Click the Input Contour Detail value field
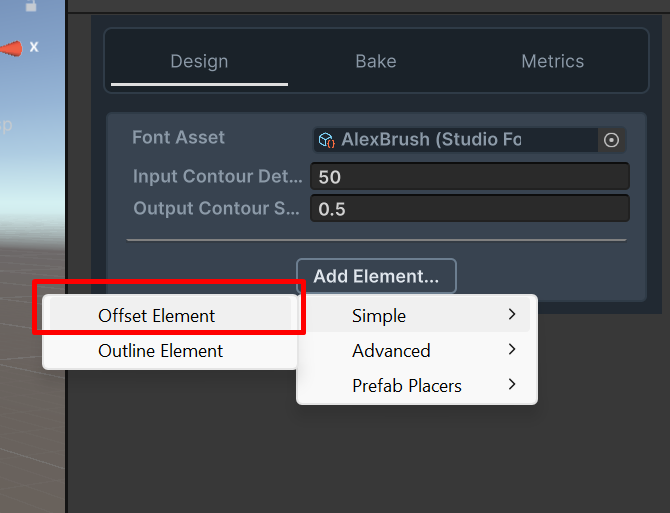670x513 pixels. (x=470, y=176)
